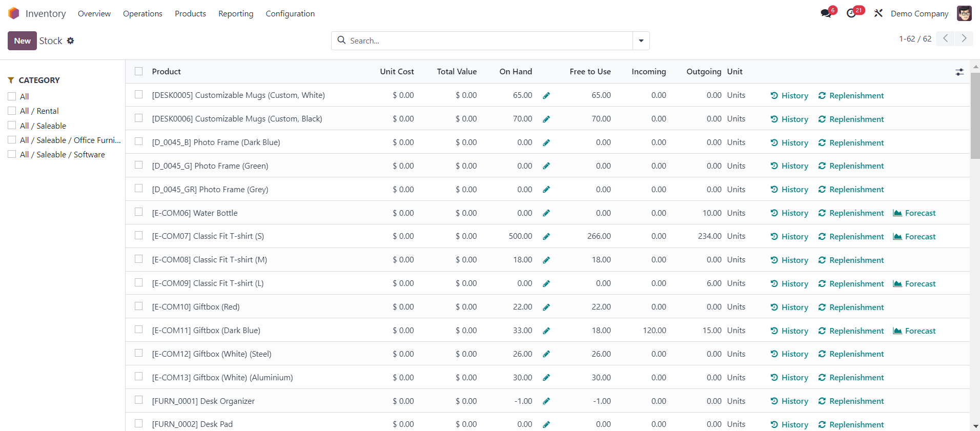Go to next page arrow
Viewport: 980px width, 431px height.
tap(964, 38)
